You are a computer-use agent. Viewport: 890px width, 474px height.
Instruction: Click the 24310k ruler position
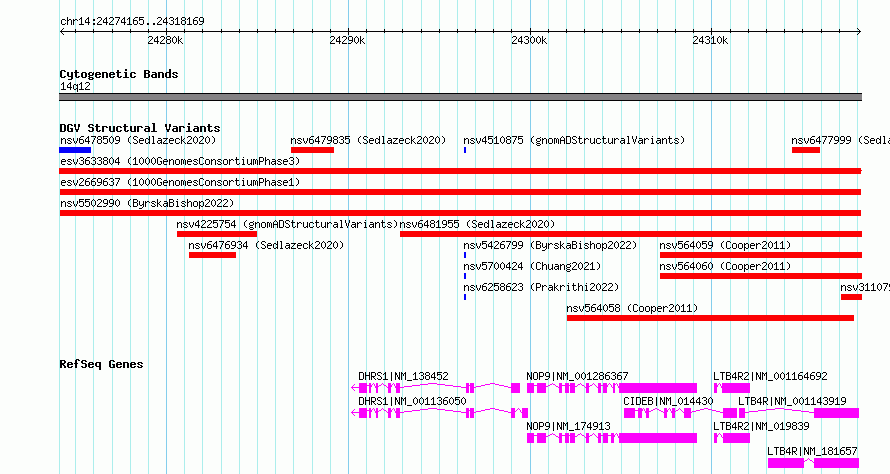coord(710,40)
